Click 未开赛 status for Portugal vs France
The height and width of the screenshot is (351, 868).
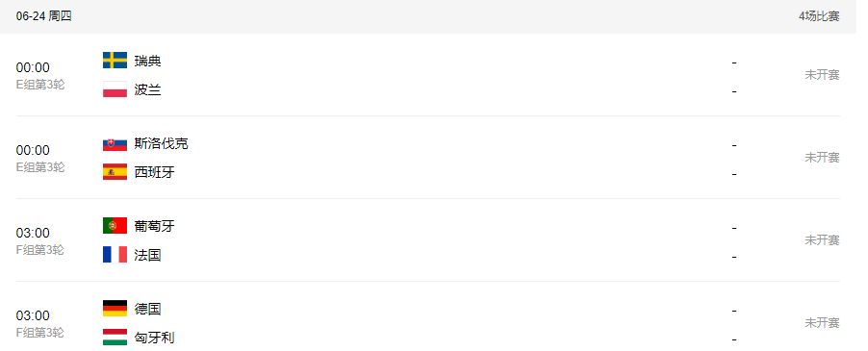coord(822,239)
